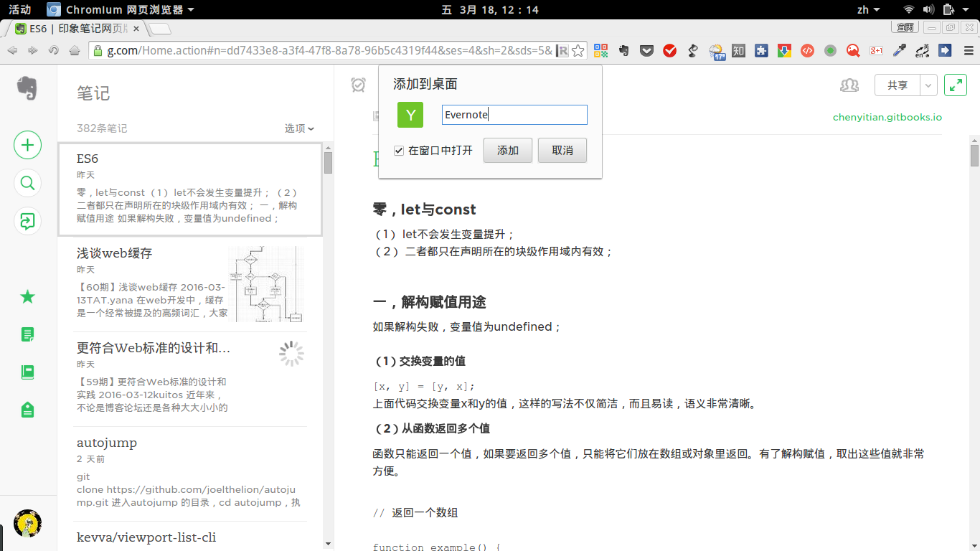Viewport: 980px width, 551px height.
Task: Open the tags icon in sidebar
Action: coord(27,410)
